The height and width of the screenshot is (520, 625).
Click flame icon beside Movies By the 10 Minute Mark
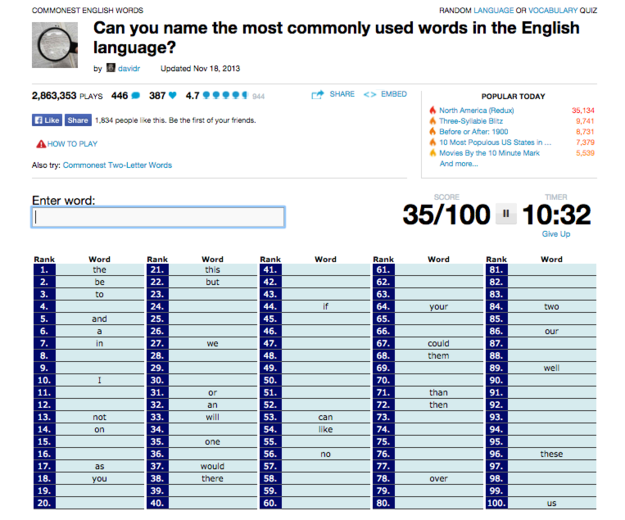click(x=432, y=153)
